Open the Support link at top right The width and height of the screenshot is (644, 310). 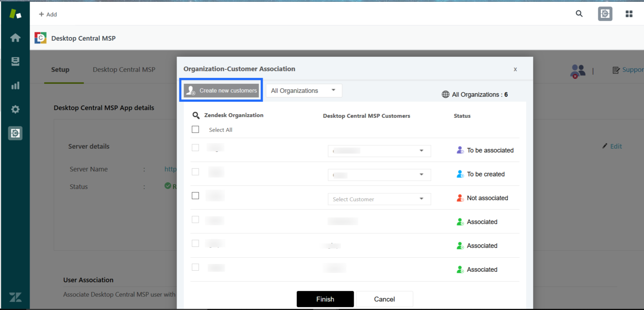[x=633, y=70]
